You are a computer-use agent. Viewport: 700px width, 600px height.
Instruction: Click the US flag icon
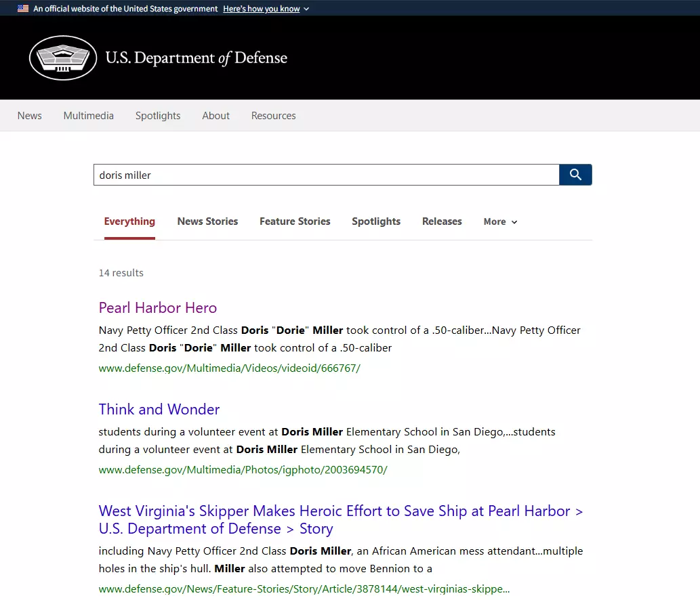23,9
